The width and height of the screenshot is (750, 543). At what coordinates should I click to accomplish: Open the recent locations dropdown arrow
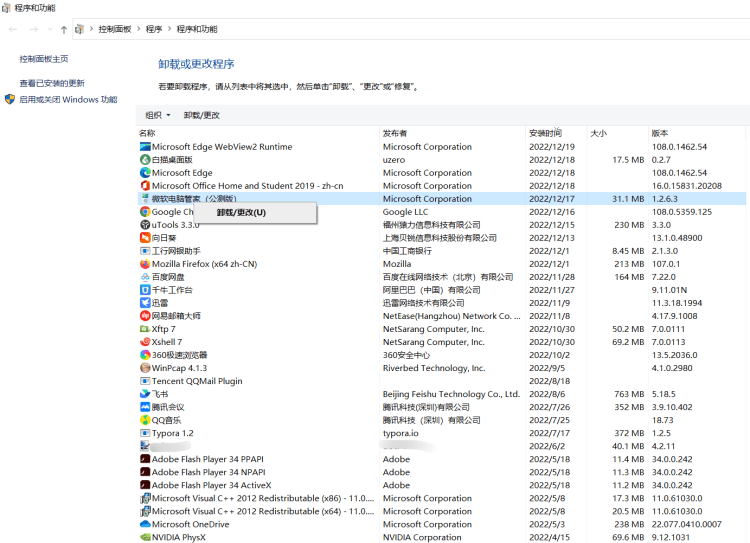[x=50, y=30]
